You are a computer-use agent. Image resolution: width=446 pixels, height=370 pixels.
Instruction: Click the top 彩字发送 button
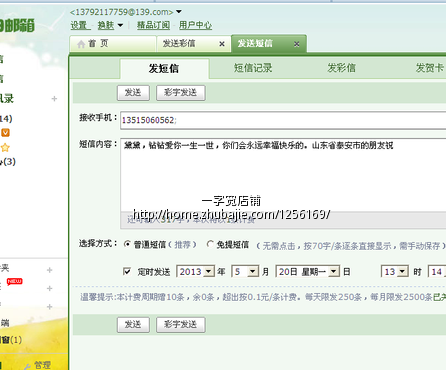point(181,93)
